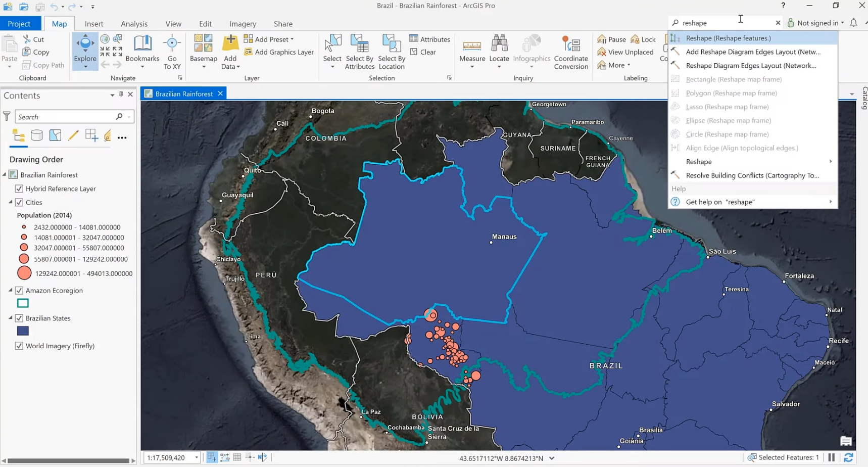Pause labeling with Pause button
The width and height of the screenshot is (868, 467).
611,39
